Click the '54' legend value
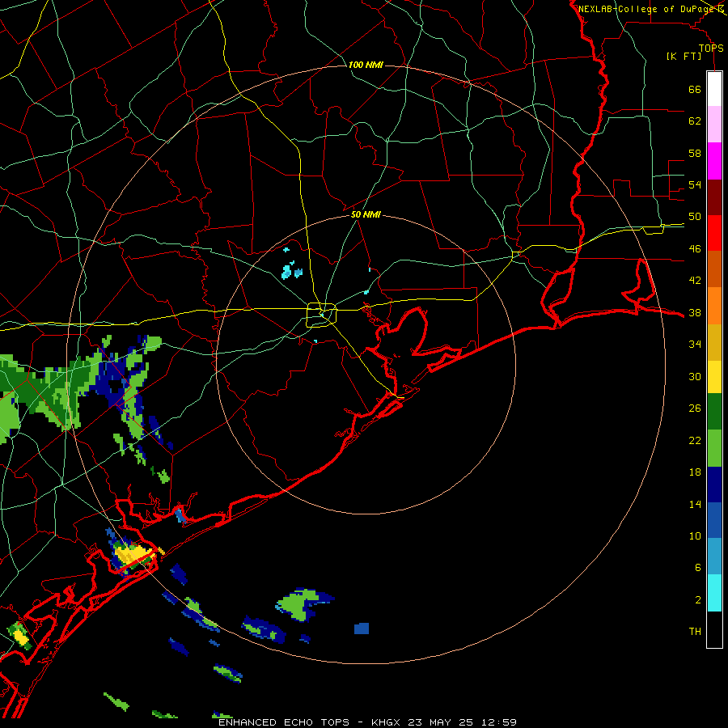The image size is (728, 728). pyautogui.click(x=695, y=184)
